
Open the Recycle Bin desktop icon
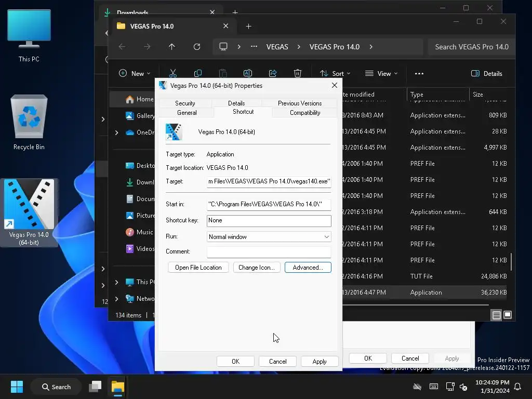click(29, 122)
